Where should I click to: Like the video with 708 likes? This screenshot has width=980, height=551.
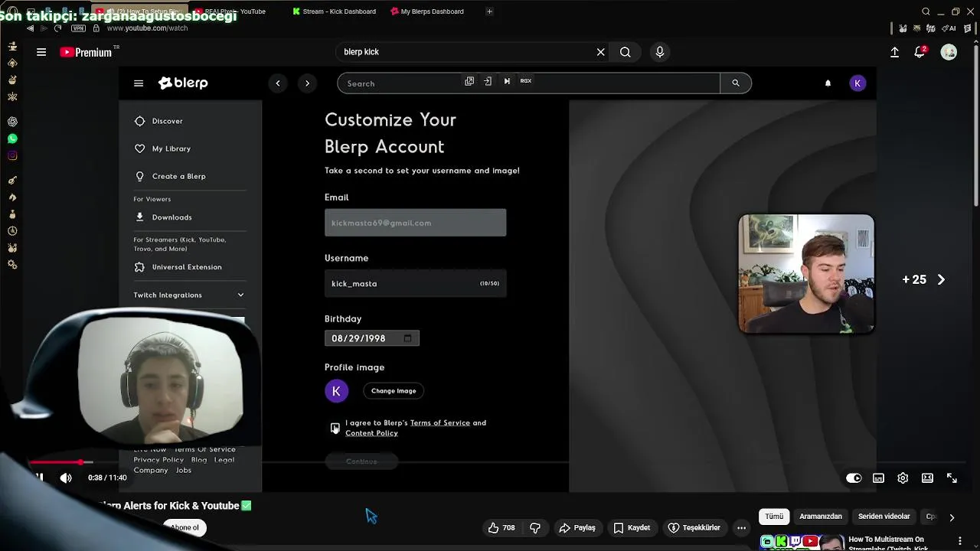point(502,528)
